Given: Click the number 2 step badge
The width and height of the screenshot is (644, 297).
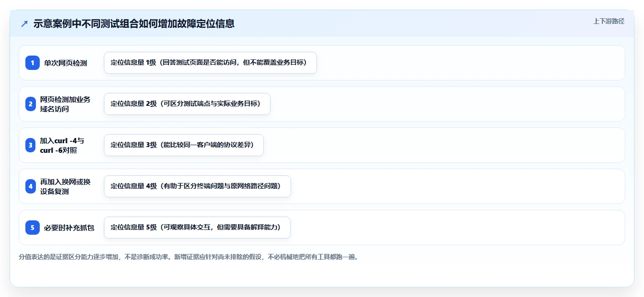Looking at the screenshot, I should [31, 104].
